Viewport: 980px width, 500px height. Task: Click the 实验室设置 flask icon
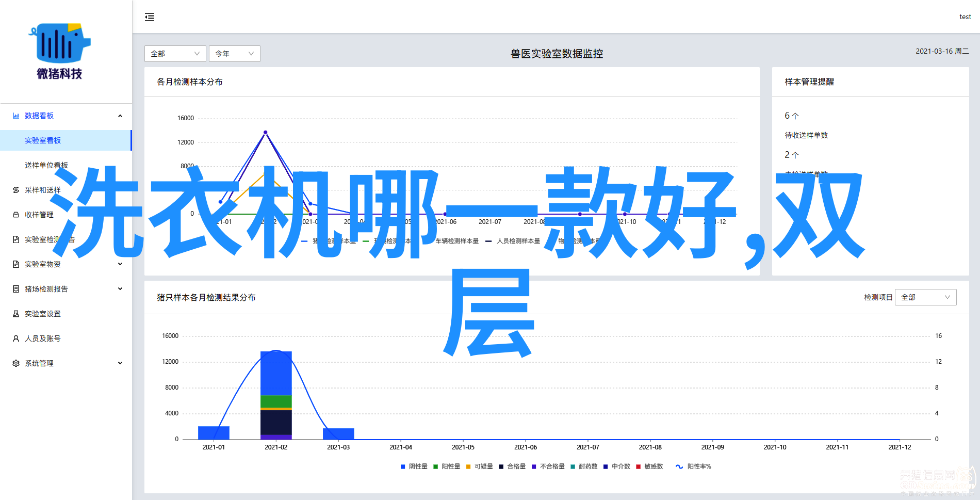point(16,314)
